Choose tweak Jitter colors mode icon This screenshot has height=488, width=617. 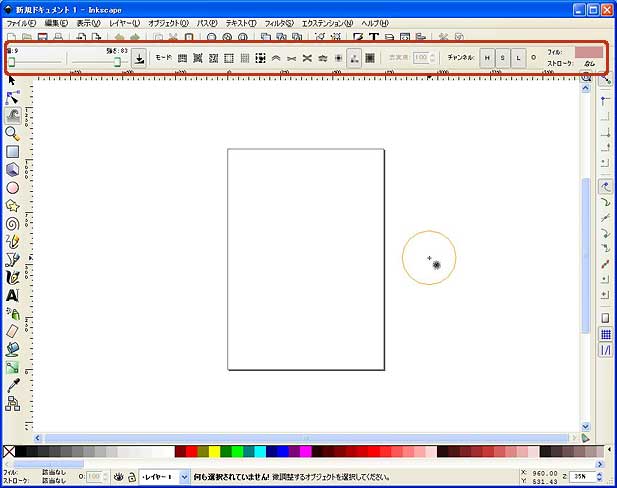click(354, 58)
